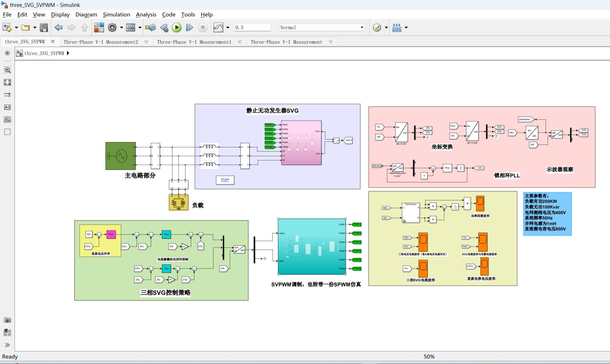Close the Three-Phase V-I Measurement2 tab
Screen dimensions: 610x364
pos(146,42)
